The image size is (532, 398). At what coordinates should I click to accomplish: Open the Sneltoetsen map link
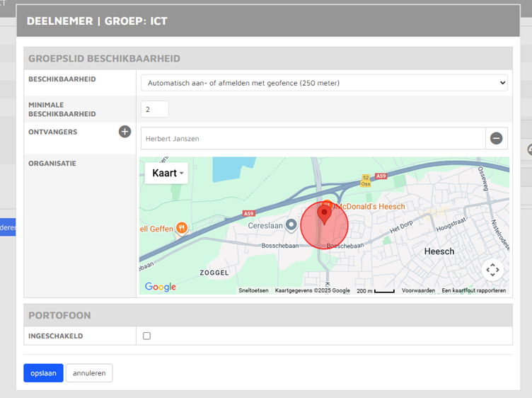pyautogui.click(x=253, y=290)
